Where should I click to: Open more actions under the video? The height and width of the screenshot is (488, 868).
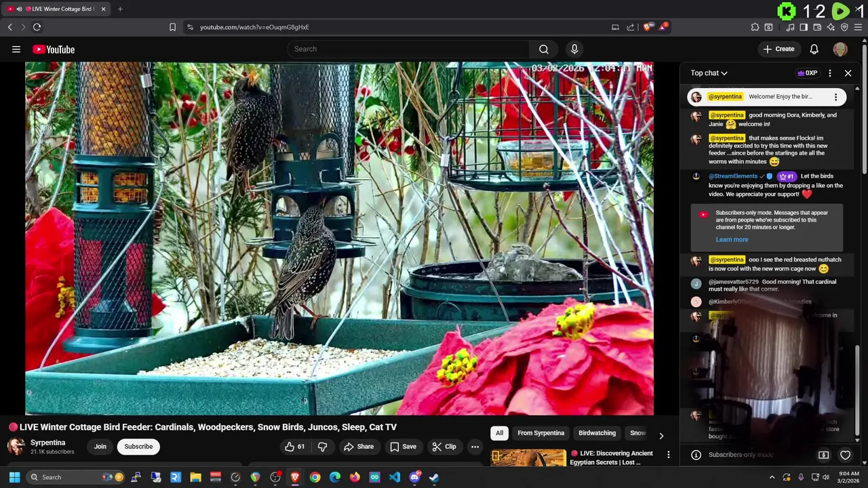pos(475,447)
